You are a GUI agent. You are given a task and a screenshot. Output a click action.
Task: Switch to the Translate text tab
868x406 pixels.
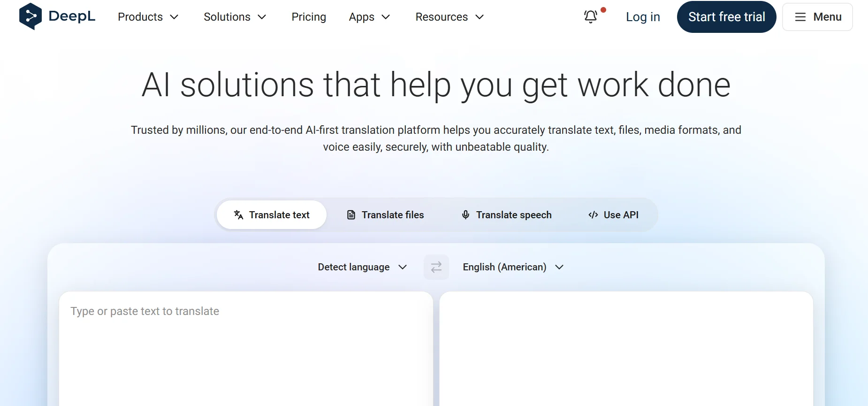[x=272, y=215]
